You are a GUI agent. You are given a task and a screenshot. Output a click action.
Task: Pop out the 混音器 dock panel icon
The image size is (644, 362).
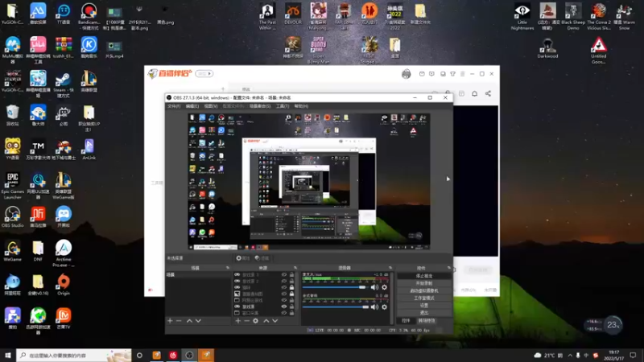pyautogui.click(x=390, y=268)
